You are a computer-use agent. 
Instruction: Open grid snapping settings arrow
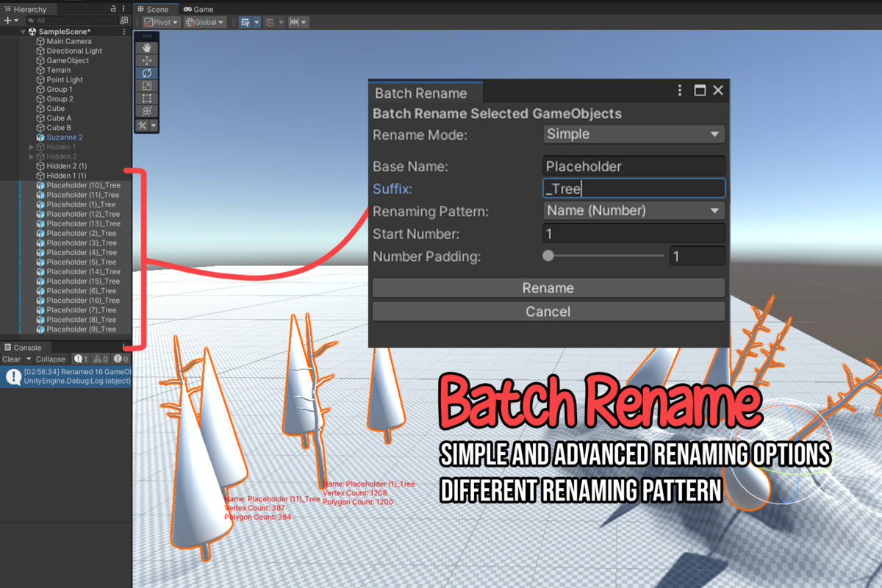(281, 22)
